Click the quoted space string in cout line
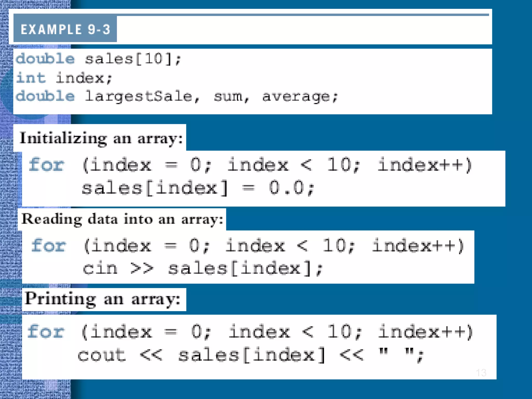The width and height of the screenshot is (532, 399). tap(396, 353)
